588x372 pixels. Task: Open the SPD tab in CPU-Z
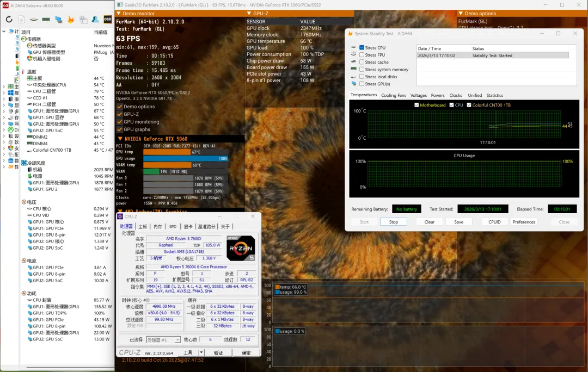(x=173, y=227)
